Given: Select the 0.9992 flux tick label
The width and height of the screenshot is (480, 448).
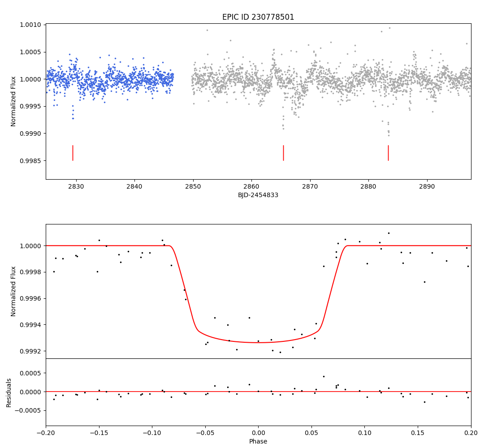Looking at the screenshot, I should point(30,351).
